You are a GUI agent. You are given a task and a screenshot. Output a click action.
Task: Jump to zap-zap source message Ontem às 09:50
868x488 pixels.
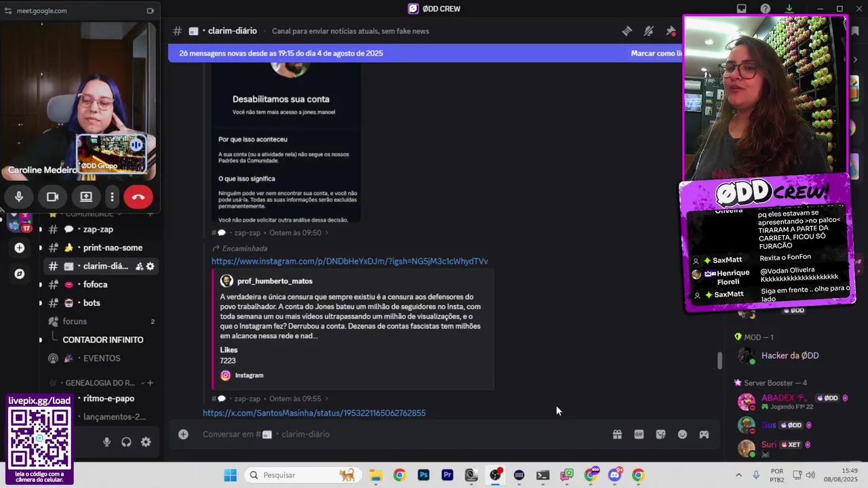click(270, 232)
